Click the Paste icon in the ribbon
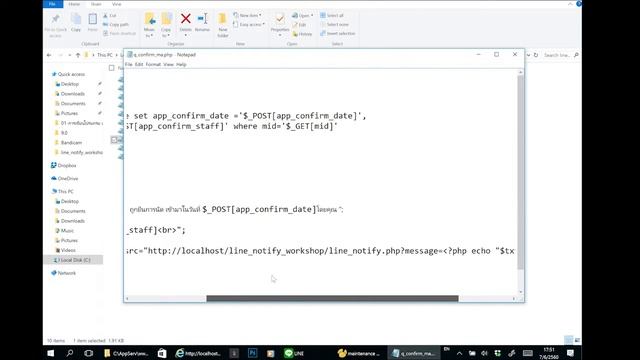This screenshot has width=640, height=360. pyautogui.click(x=93, y=19)
